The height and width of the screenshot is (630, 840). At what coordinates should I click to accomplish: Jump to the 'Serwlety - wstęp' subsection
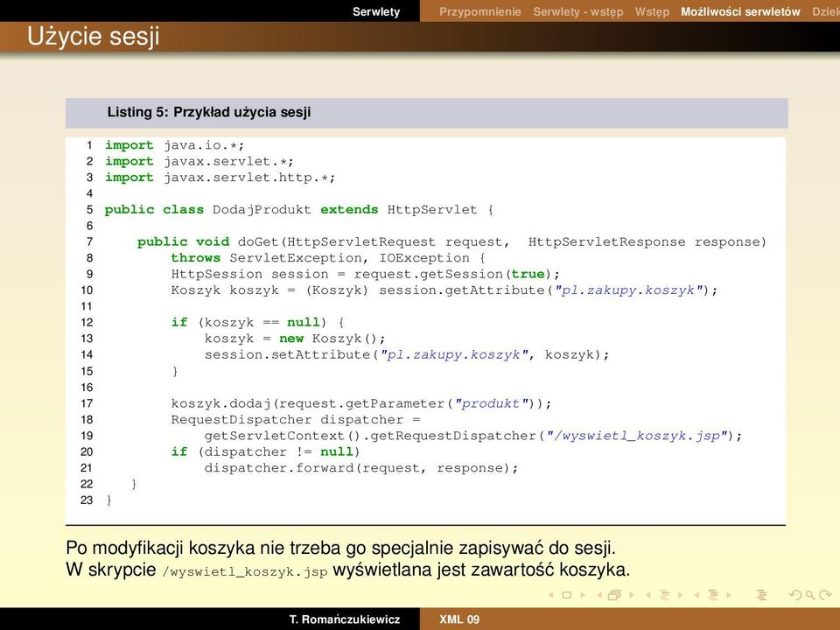pyautogui.click(x=578, y=11)
